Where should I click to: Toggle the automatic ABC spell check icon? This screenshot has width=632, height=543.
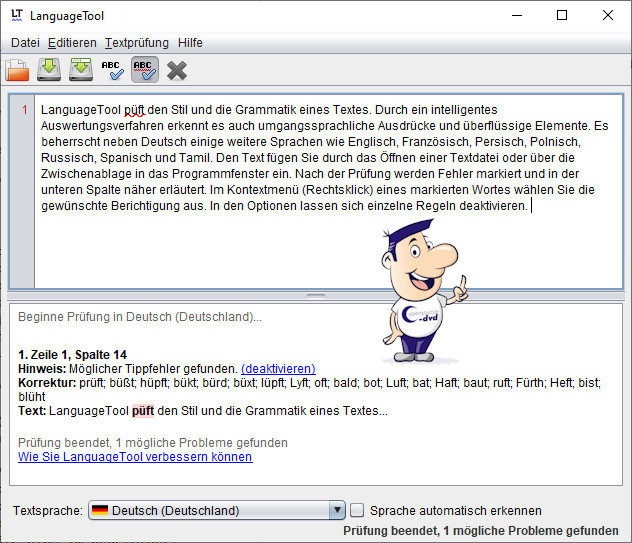tap(144, 70)
